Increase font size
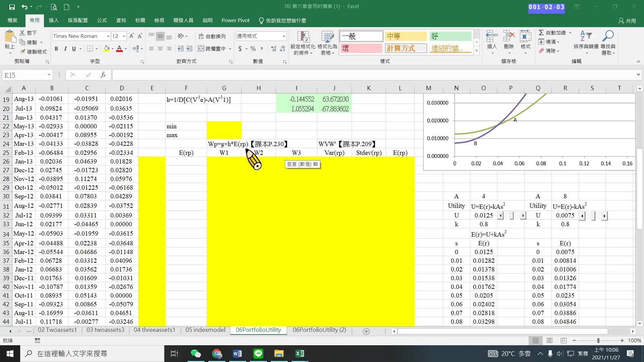This screenshot has height=362, width=644. coord(131,36)
